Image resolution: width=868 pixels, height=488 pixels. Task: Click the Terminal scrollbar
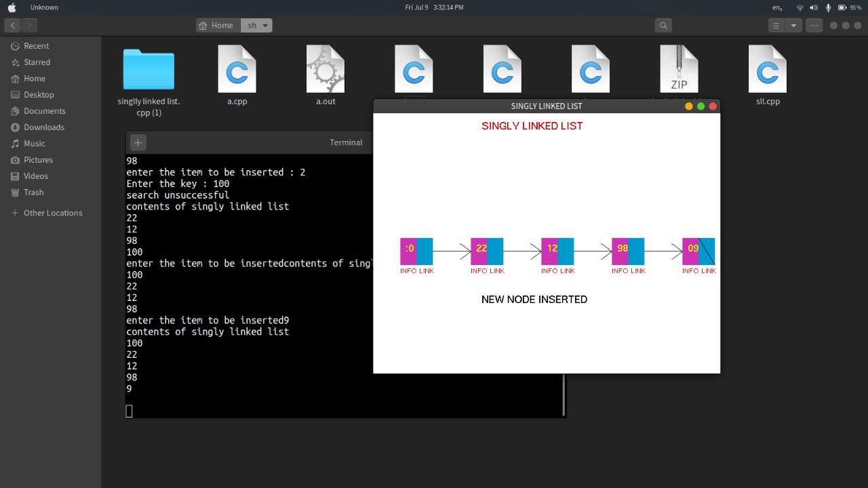tap(564, 394)
